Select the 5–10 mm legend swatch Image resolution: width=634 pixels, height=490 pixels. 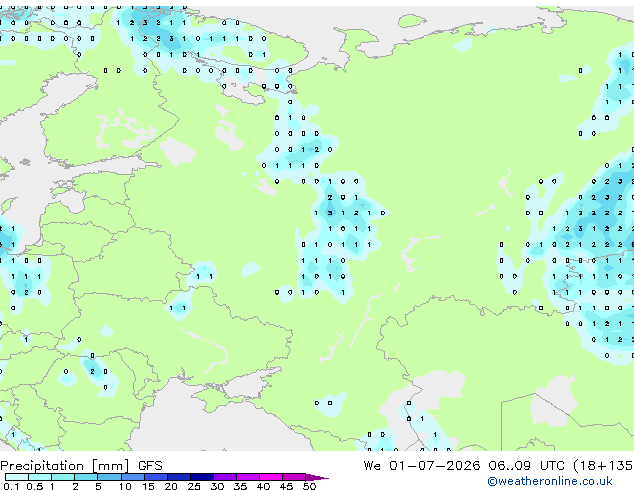coord(109,477)
